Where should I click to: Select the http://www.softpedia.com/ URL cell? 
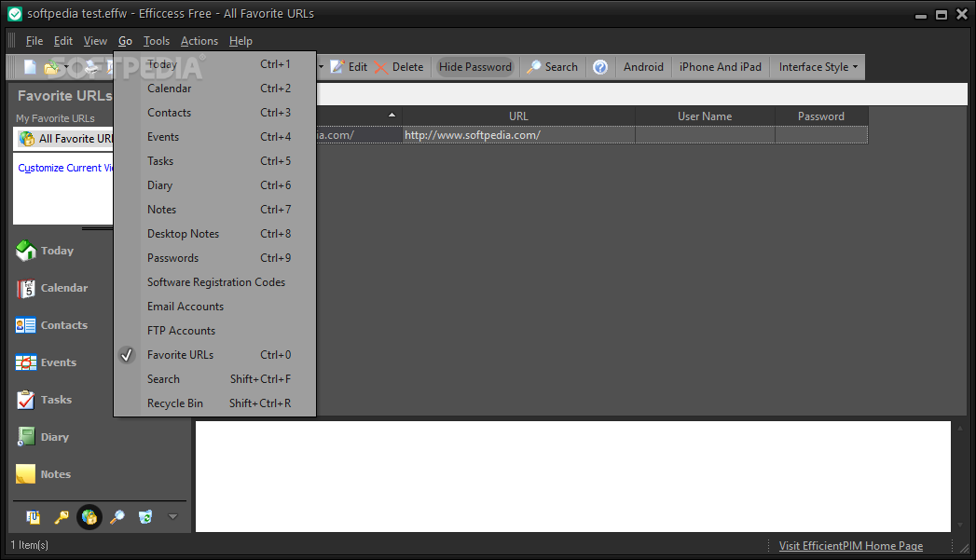coord(518,135)
